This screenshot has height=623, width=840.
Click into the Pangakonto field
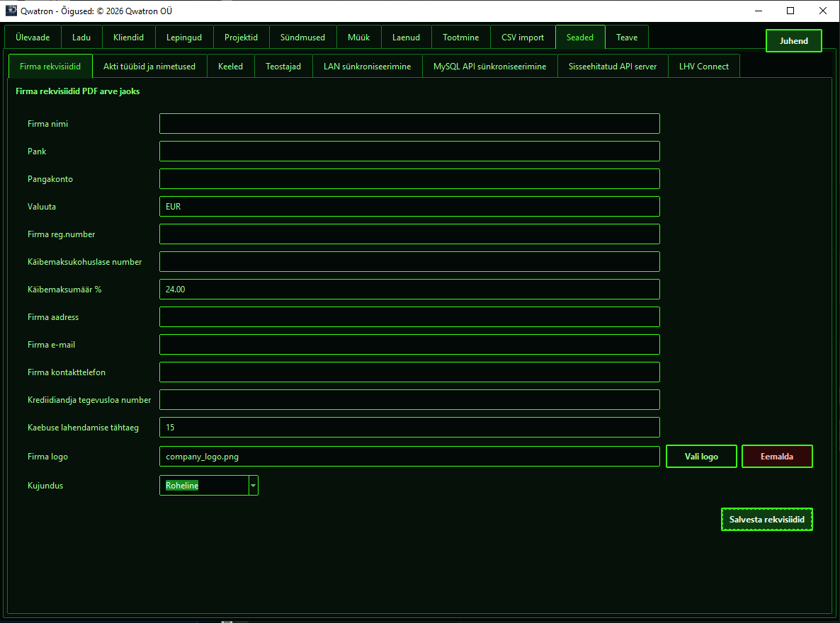pyautogui.click(x=409, y=179)
